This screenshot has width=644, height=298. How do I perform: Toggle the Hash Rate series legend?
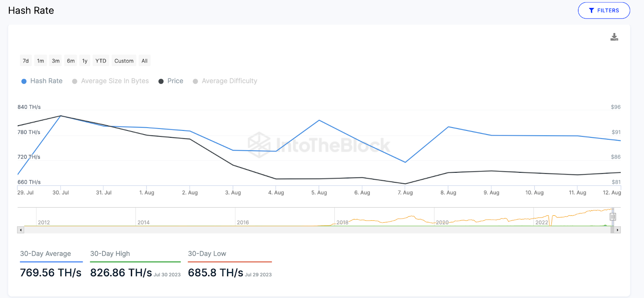pos(42,81)
